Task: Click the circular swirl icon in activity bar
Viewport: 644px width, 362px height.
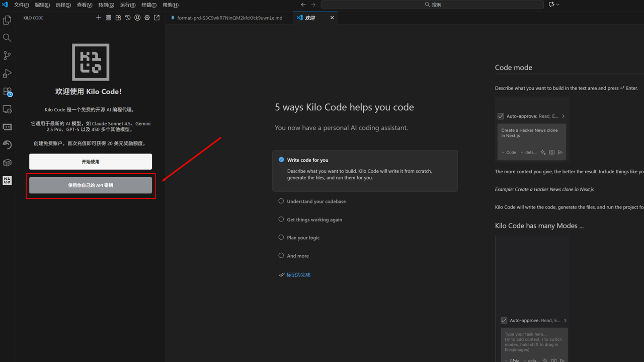Action: pyautogui.click(x=7, y=145)
